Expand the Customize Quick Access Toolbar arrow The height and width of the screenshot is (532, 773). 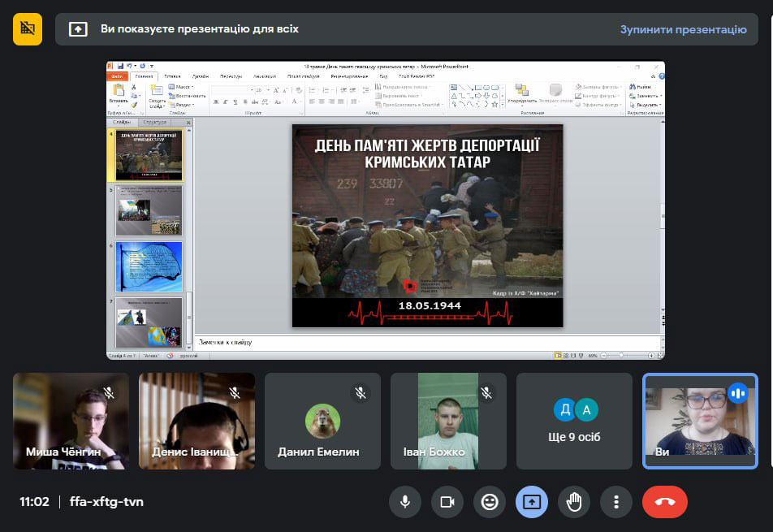pos(151,66)
